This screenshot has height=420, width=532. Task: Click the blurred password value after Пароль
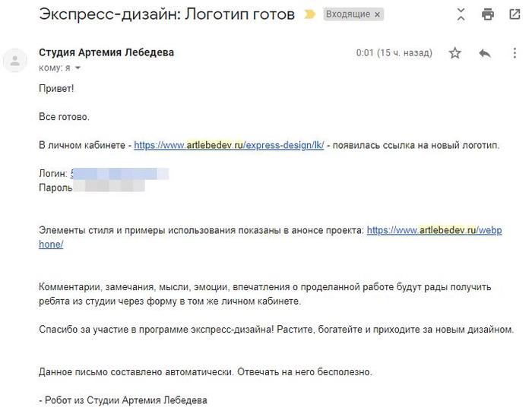point(114,187)
